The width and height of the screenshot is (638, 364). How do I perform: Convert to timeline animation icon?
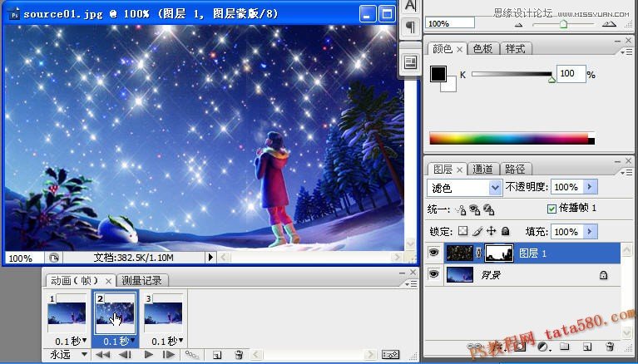(390, 355)
